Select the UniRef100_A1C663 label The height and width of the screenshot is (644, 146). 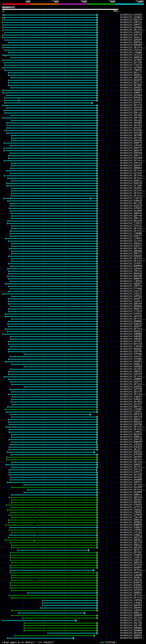131,369
